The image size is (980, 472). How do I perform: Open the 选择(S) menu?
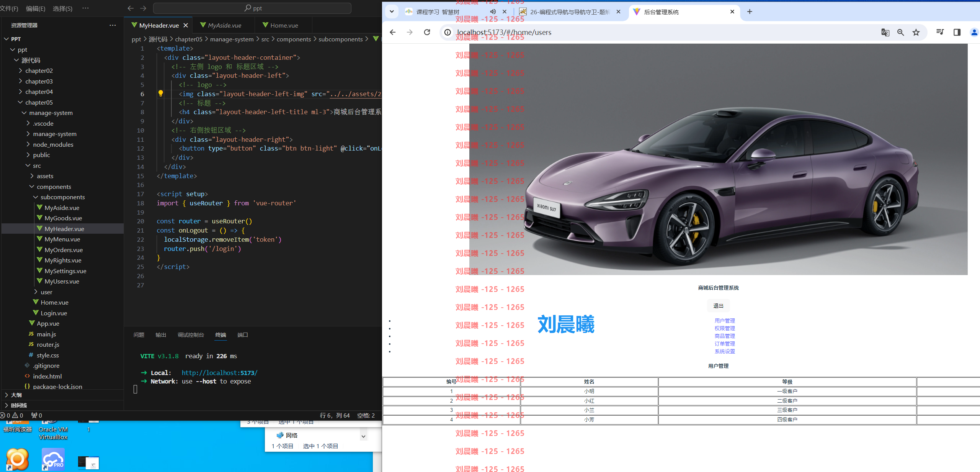tap(62, 8)
